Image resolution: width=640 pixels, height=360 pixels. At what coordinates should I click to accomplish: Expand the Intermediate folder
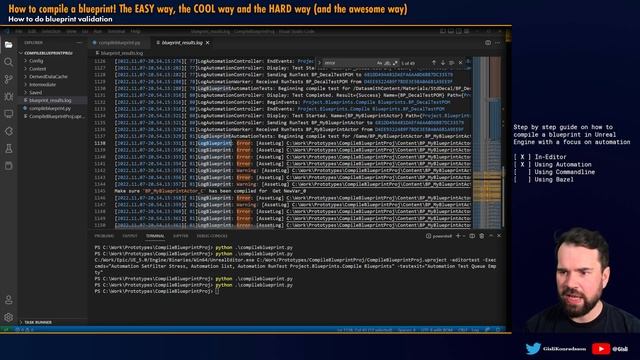[42, 85]
